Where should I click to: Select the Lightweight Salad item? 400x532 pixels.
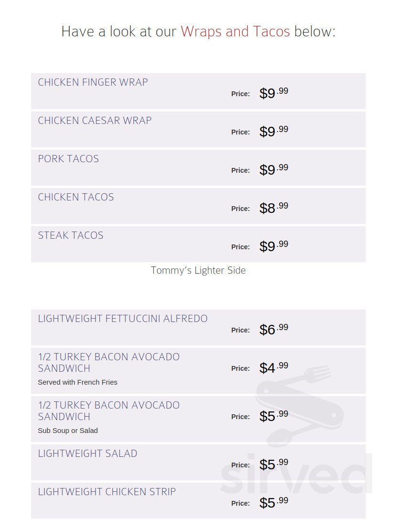pos(198,462)
